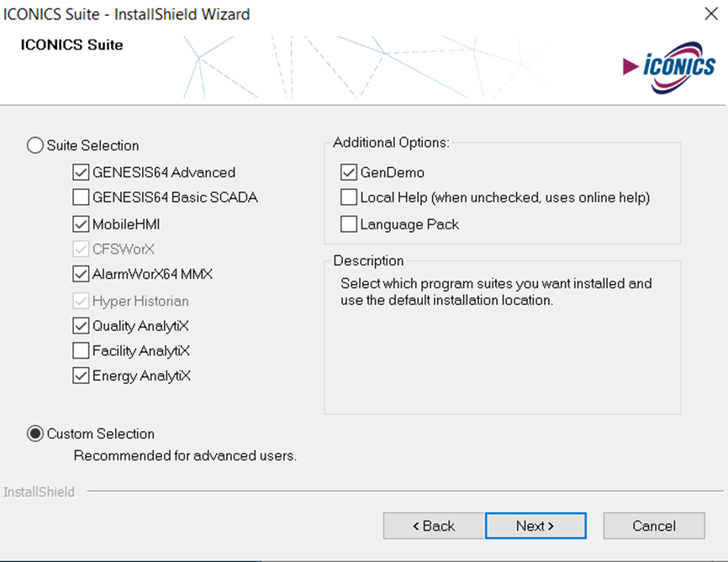Close the InstallShield Wizard window
The image size is (728, 562).
711,14
